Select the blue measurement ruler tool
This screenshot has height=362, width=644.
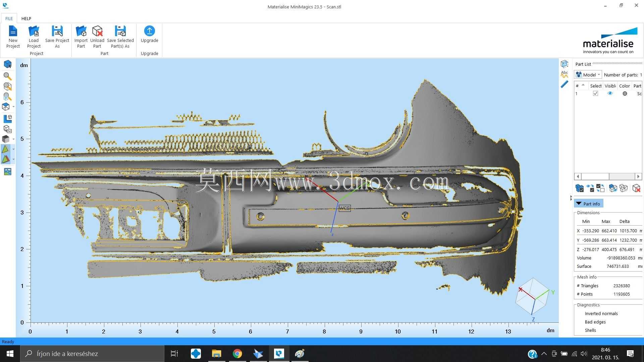(565, 84)
